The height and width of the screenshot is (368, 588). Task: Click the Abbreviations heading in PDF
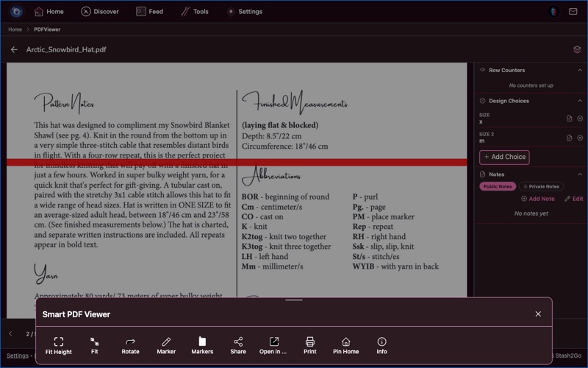tap(270, 175)
